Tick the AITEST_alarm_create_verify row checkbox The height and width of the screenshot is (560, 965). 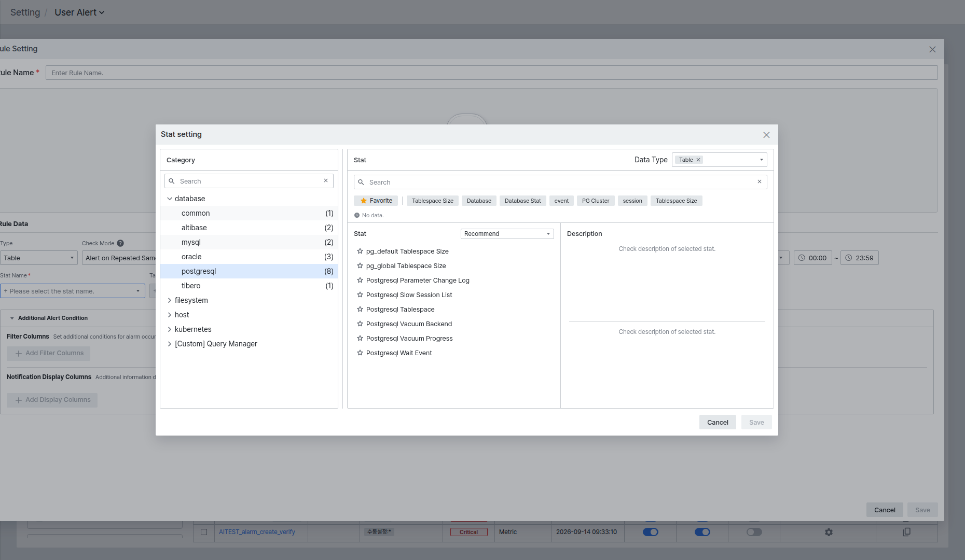point(204,532)
